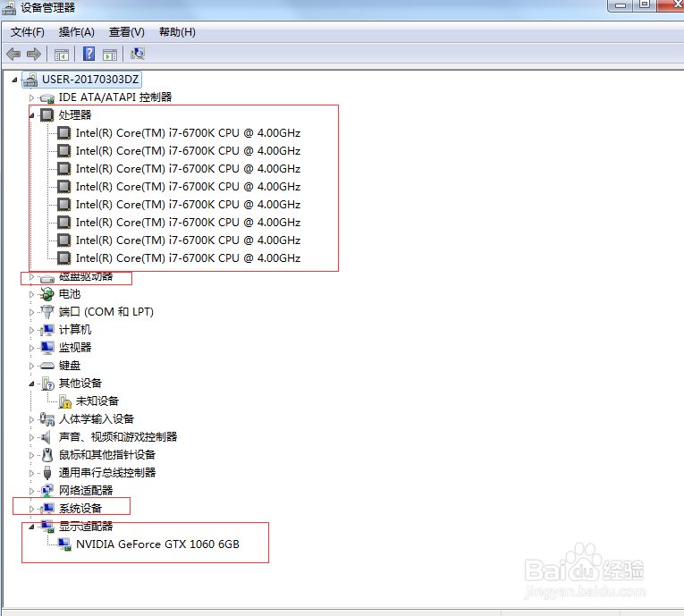
Task: Expand the IDE ATA/ATAPI 控制器 node
Action: click(31, 97)
